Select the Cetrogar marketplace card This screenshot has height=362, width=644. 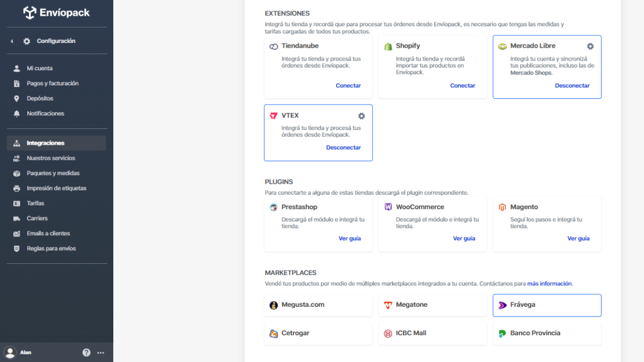coord(318,334)
